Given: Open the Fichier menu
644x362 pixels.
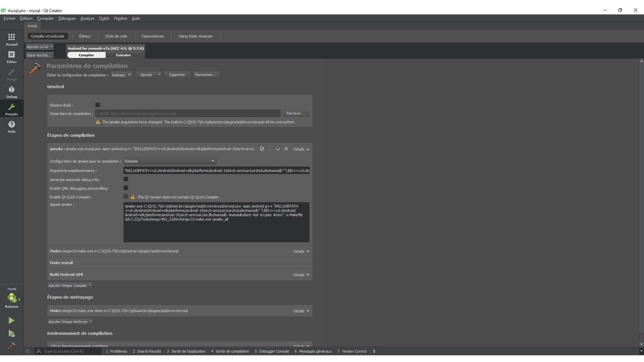Looking at the screenshot, I should click(x=9, y=18).
